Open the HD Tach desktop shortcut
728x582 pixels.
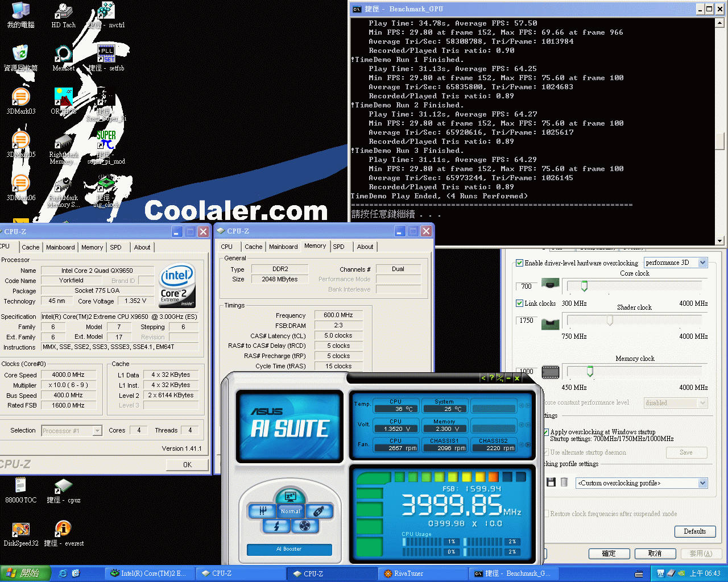(x=63, y=15)
